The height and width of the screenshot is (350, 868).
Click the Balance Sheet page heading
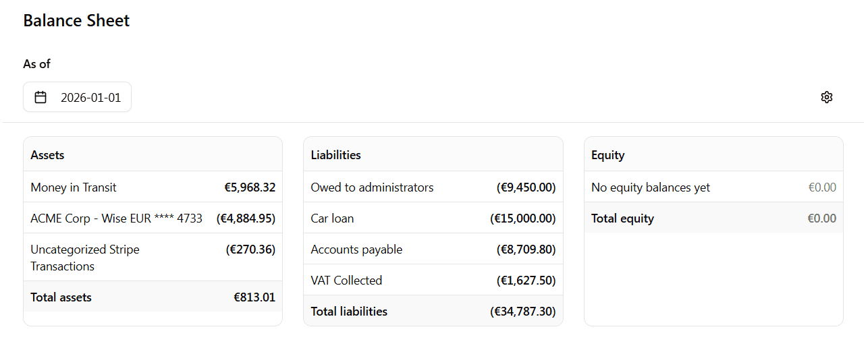point(76,21)
